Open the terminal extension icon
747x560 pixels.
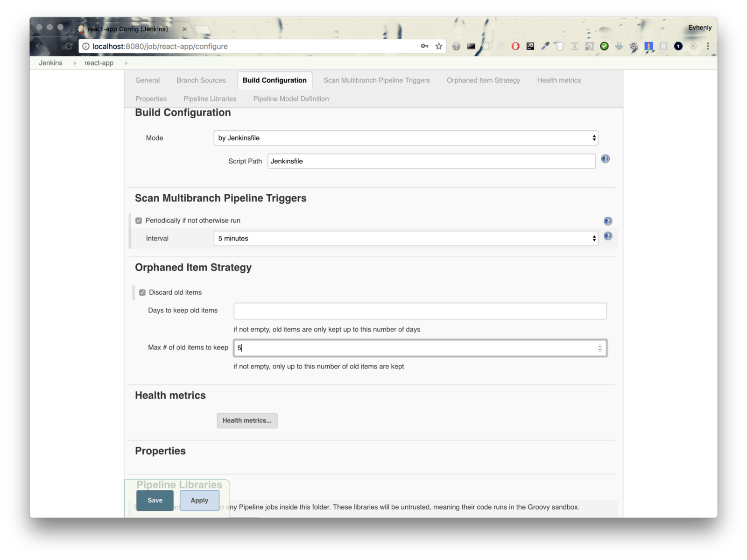[x=471, y=46]
